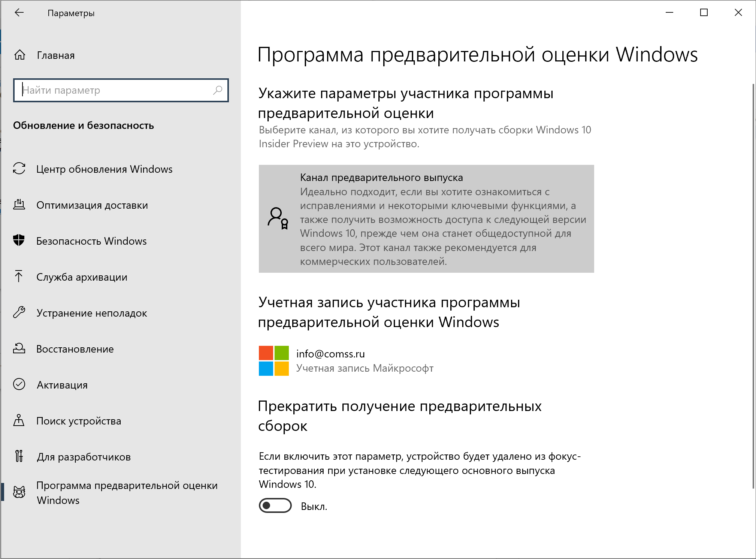Screen dimensions: 756x559
Task: Click the Backup upward arrow icon
Action: (x=19, y=277)
